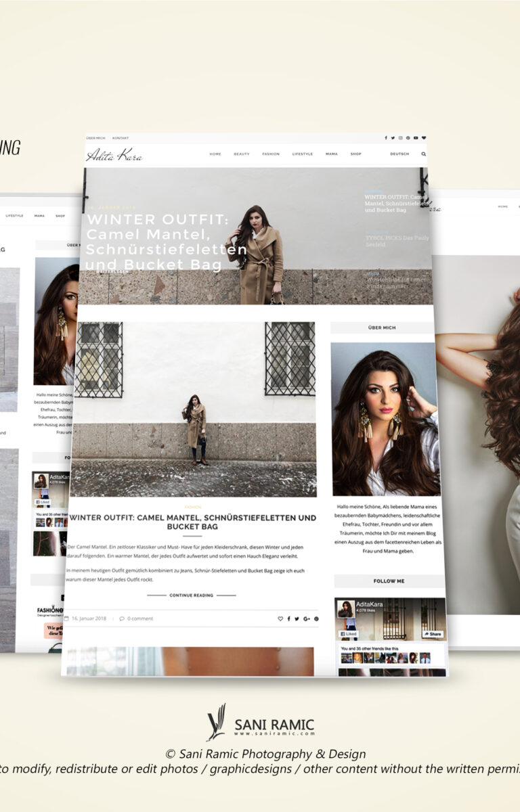Screen dimensions: 520x812
Task: Click the ÜBER MICH sidebar heading
Action: 383,328
